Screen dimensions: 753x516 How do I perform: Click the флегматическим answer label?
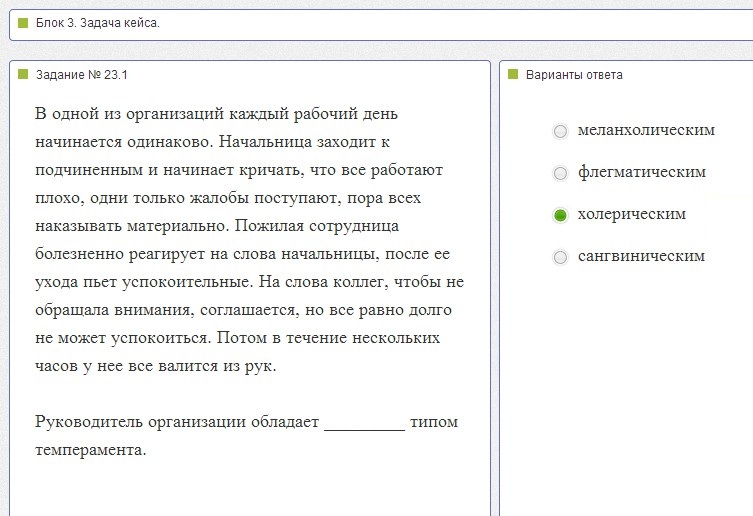642,172
